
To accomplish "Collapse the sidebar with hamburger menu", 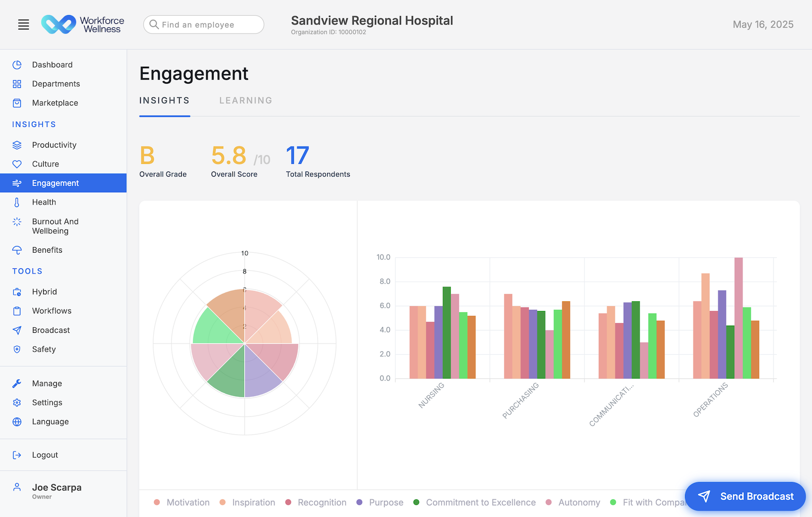I will (x=23, y=24).
